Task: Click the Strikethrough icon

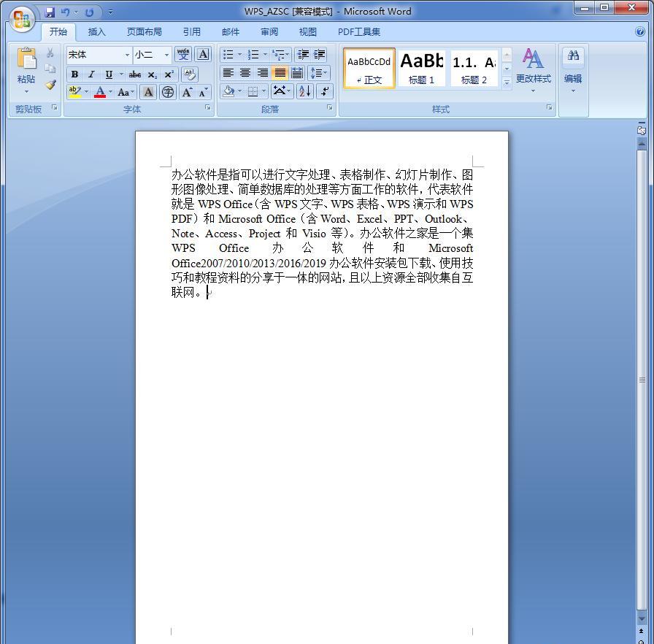Action: click(x=134, y=74)
